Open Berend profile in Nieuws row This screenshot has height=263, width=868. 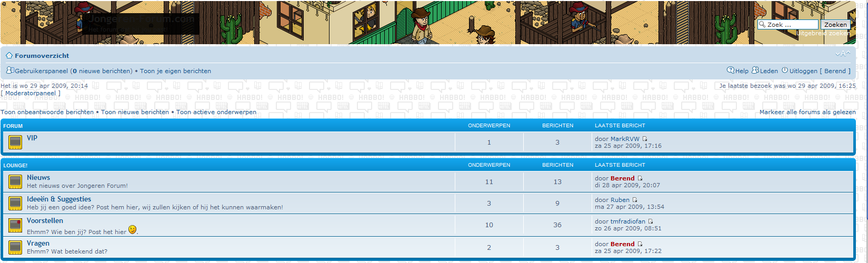point(623,179)
